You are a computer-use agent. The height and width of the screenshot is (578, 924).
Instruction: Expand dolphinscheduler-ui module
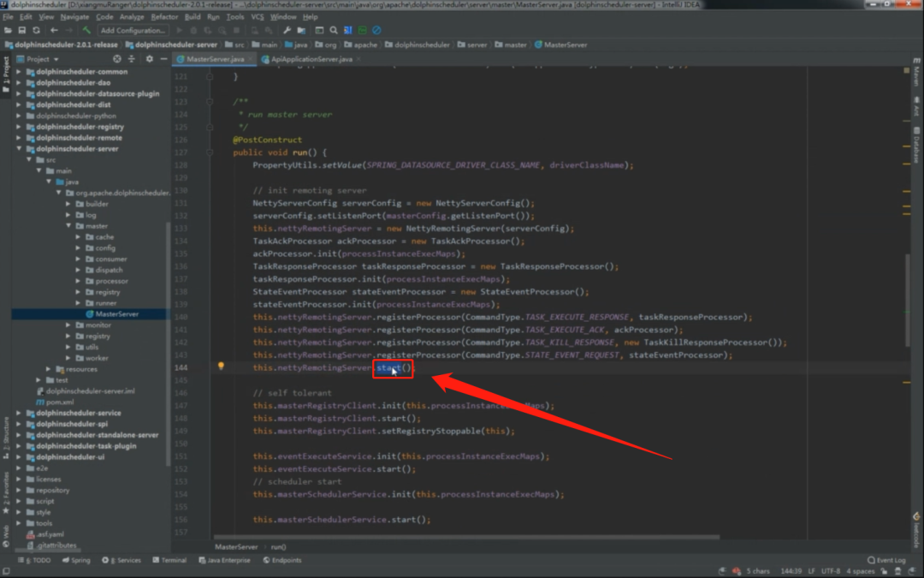tap(18, 457)
